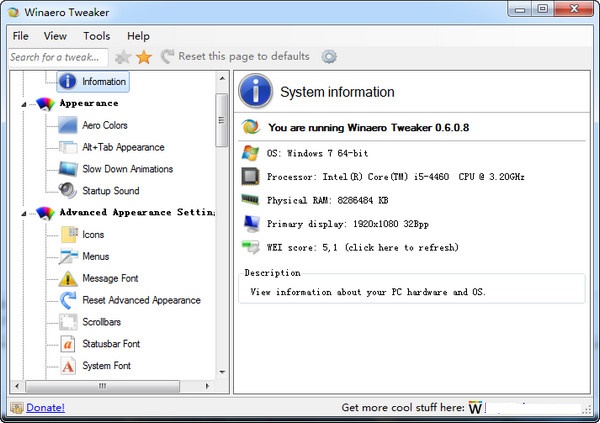Open the Message Font warning icon
This screenshot has width=600, height=423.
[x=67, y=278]
